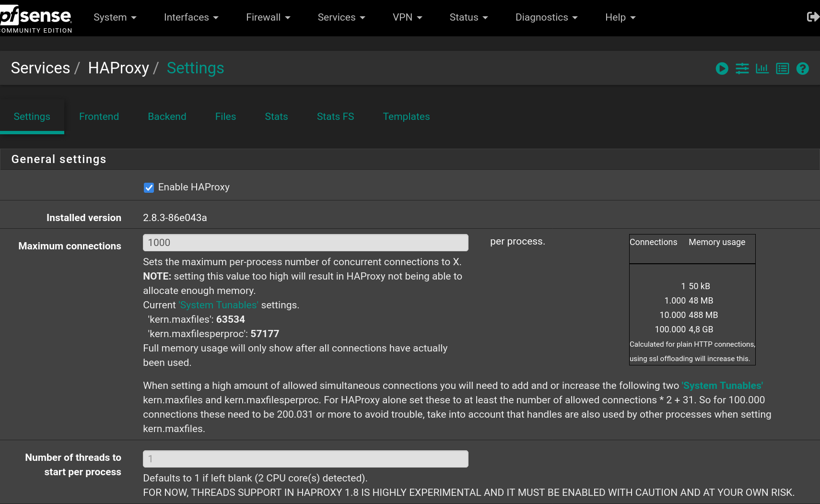Image resolution: width=820 pixels, height=504 pixels.
Task: Open the Templates tab
Action: [406, 117]
